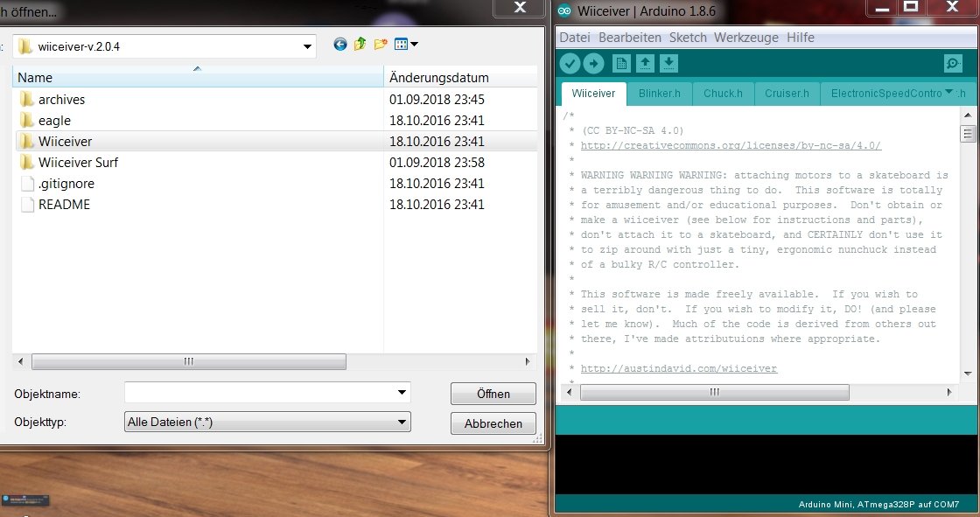Click the Save sketch down-arrow icon
This screenshot has height=517, width=980.
[x=668, y=63]
